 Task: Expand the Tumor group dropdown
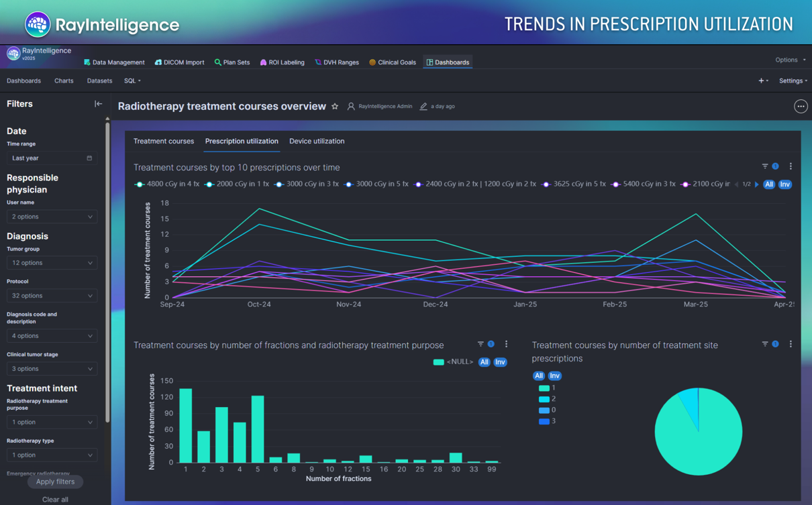pos(52,263)
